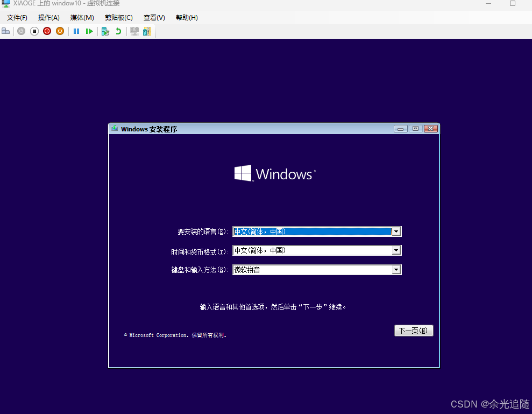Select the Turn Off icon with black square

pos(34,31)
